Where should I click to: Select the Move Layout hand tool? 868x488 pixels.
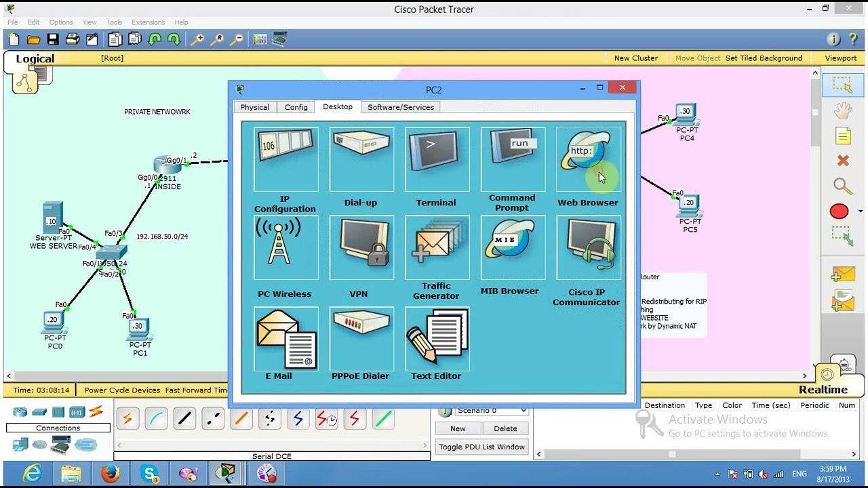[843, 110]
